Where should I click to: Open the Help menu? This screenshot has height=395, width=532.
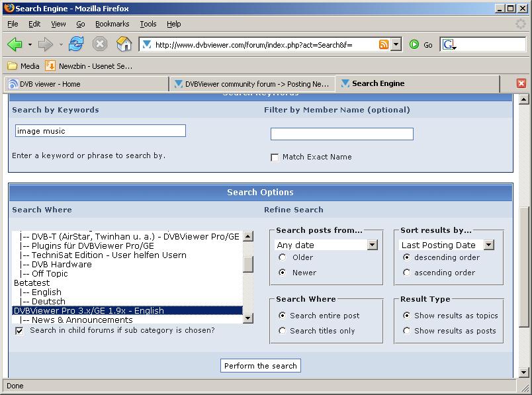pyautogui.click(x=174, y=24)
